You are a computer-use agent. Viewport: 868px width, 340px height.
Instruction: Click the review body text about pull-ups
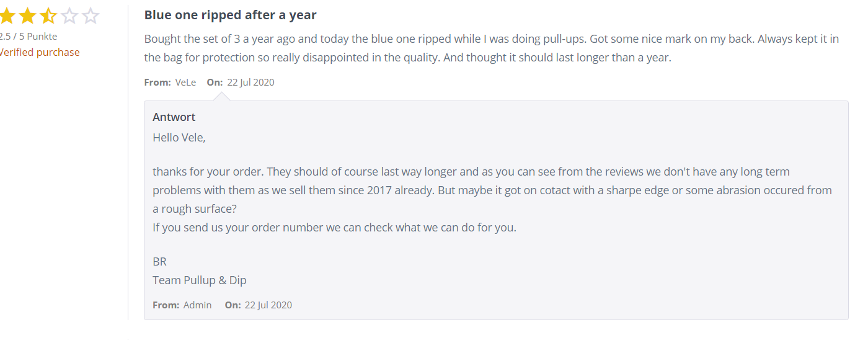pyautogui.click(x=492, y=48)
